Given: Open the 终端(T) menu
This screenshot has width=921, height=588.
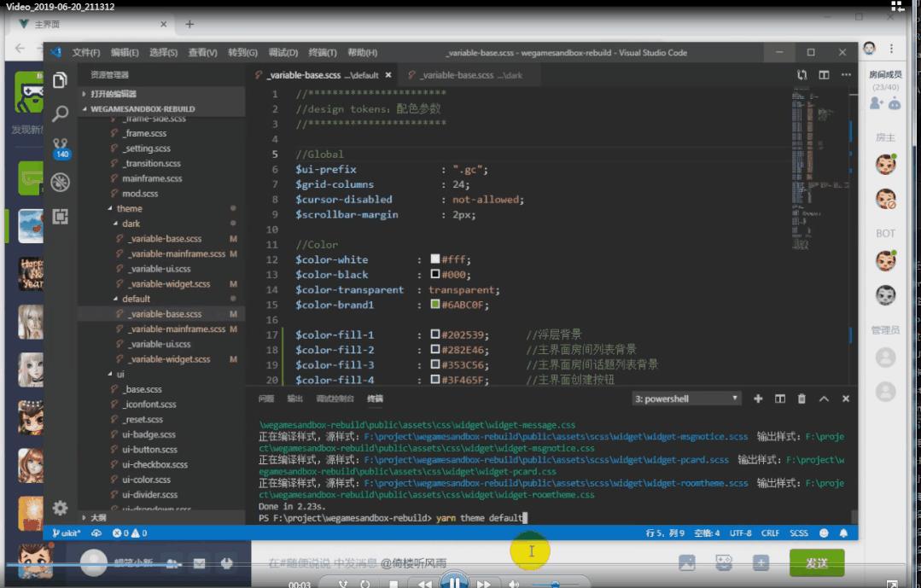Looking at the screenshot, I should coord(323,53).
